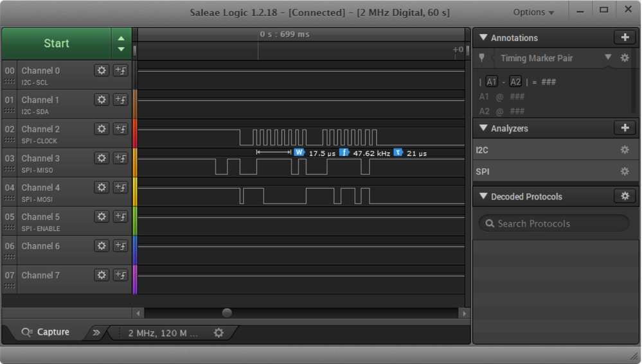Click the Channel 6 name label
The width and height of the screenshot is (642, 364).
click(40, 247)
